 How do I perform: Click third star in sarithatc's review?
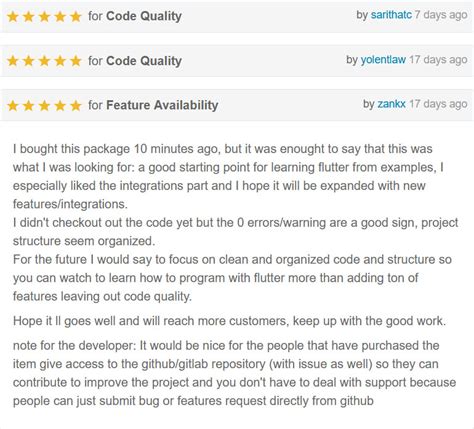44,16
